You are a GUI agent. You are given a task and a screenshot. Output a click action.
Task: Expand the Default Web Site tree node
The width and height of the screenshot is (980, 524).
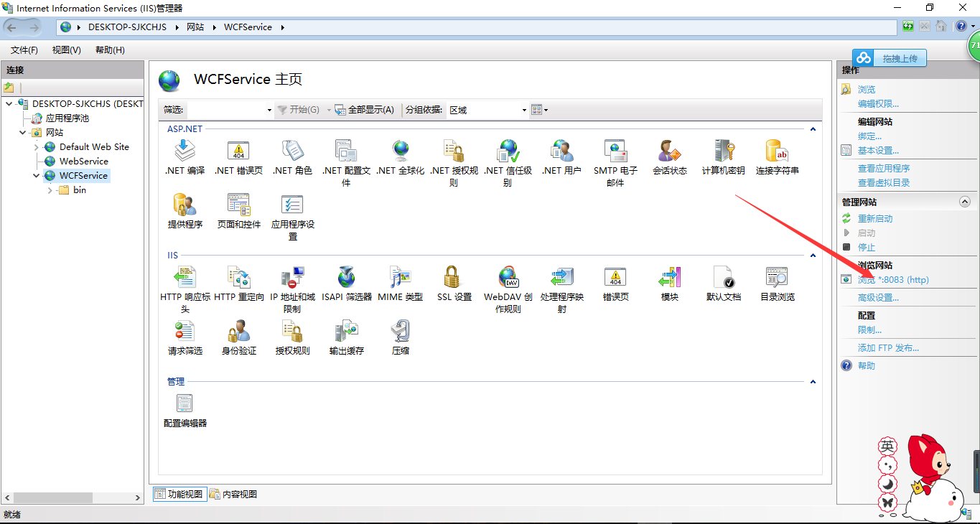click(37, 147)
